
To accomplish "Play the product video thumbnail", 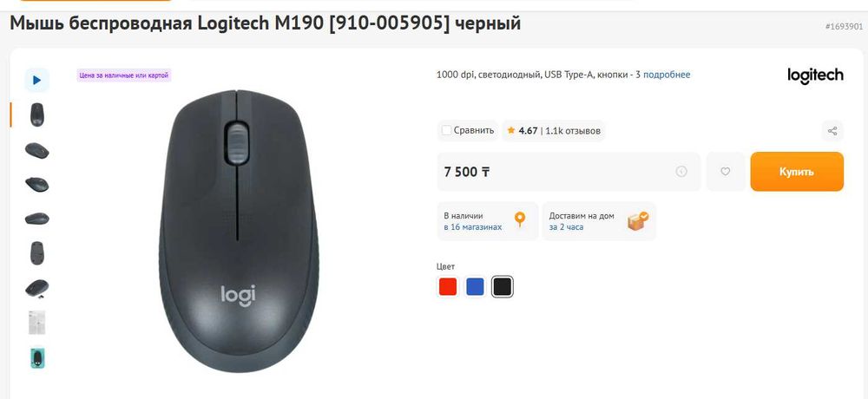I will click(37, 81).
